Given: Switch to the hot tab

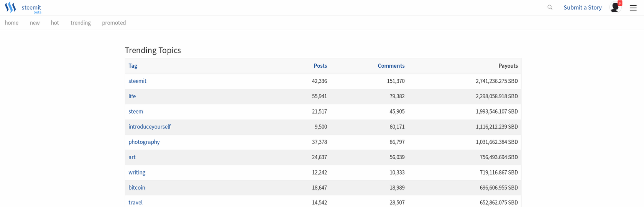Looking at the screenshot, I should click(x=55, y=23).
